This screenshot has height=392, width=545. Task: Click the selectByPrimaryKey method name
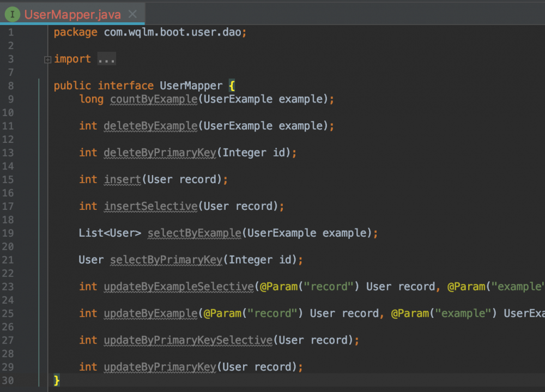pyautogui.click(x=166, y=260)
